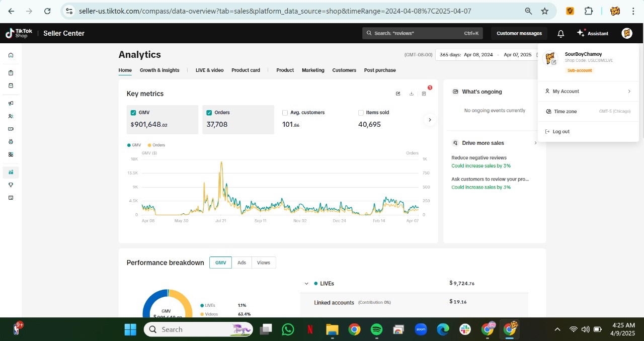
Task: Download Key metrics data via download icon
Action: [411, 94]
